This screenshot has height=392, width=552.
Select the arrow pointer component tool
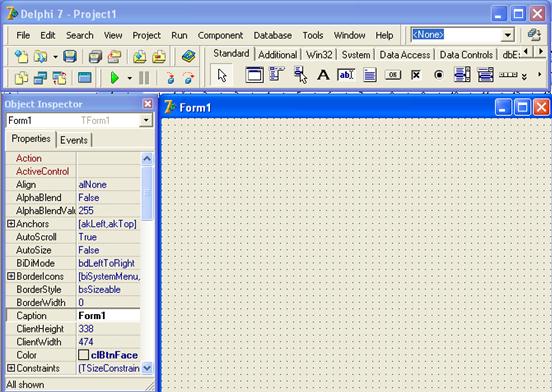(x=222, y=75)
